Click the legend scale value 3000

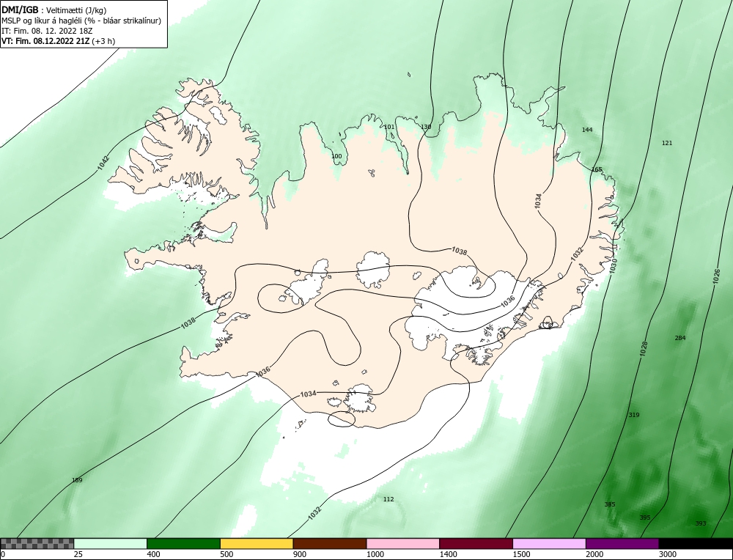(668, 554)
